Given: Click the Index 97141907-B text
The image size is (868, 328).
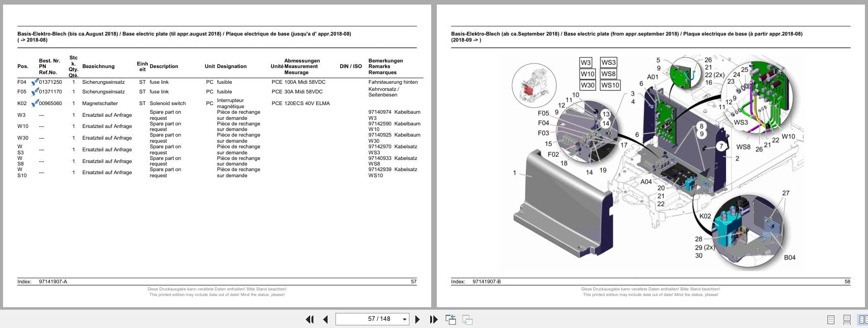Looking at the screenshot, I should point(476,282).
